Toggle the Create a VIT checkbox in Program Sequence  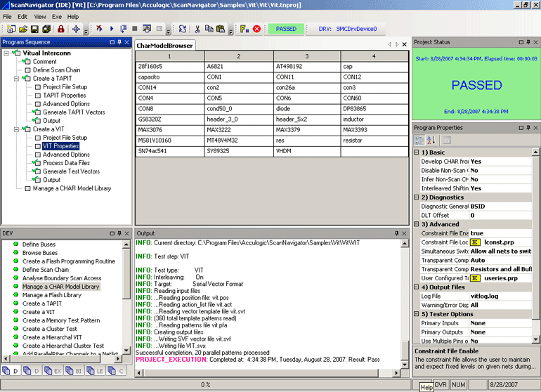tap(27, 129)
